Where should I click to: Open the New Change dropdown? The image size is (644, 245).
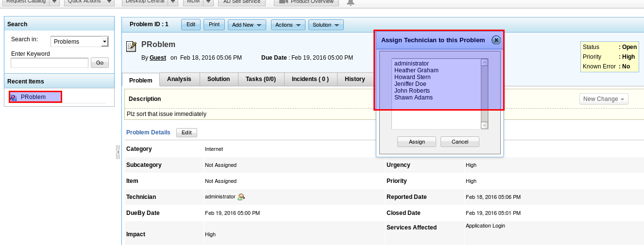(x=604, y=99)
